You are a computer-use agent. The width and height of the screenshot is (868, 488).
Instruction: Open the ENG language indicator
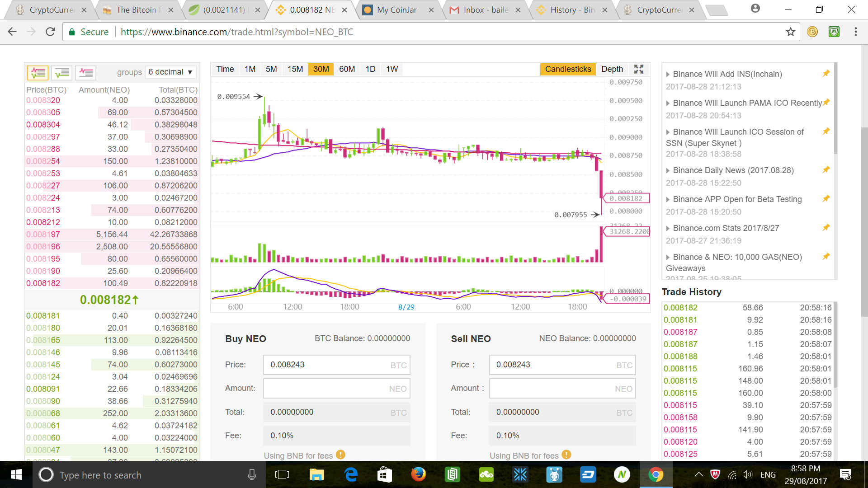pos(768,474)
